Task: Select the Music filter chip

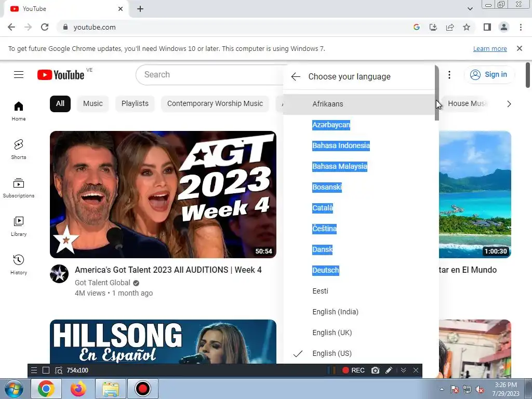Action: (92, 103)
